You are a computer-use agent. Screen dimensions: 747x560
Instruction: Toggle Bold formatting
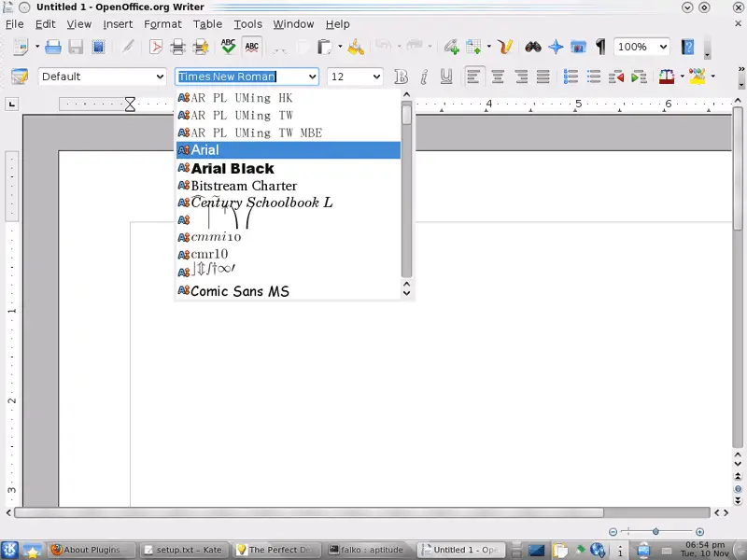click(401, 77)
